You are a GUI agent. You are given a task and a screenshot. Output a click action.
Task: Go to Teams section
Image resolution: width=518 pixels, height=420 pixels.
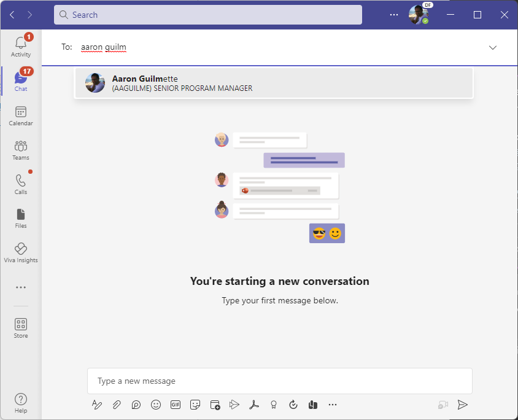(x=21, y=150)
